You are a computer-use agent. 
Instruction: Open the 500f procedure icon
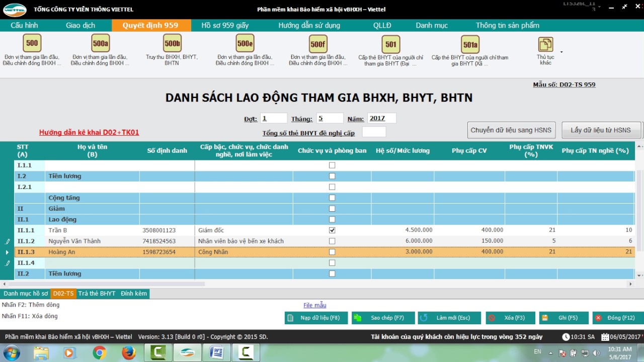(317, 44)
